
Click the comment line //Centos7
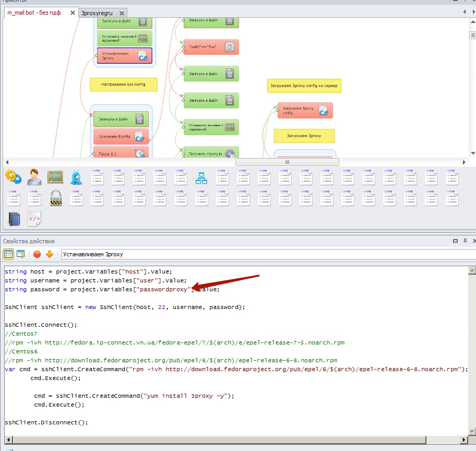click(21, 334)
